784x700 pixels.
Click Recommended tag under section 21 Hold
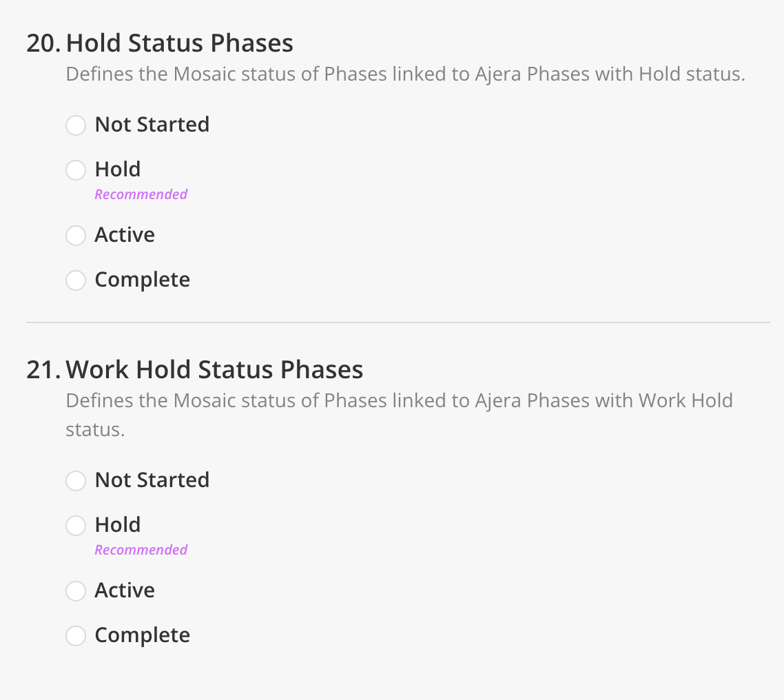(x=141, y=550)
